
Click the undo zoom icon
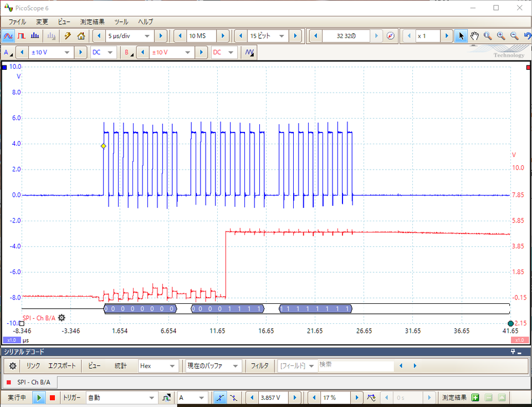(x=527, y=36)
